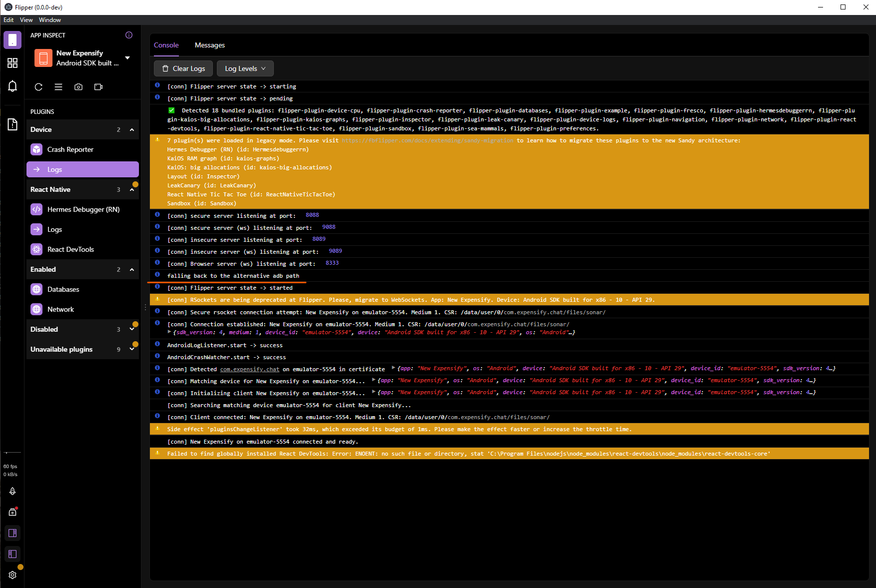Open the Log Levels dropdown
Screen dimensions: 876x588
[245, 68]
